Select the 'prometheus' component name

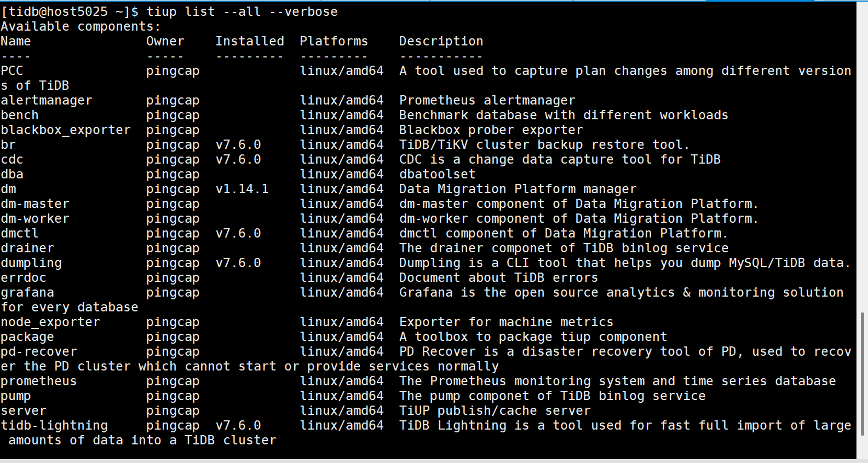pyautogui.click(x=39, y=381)
